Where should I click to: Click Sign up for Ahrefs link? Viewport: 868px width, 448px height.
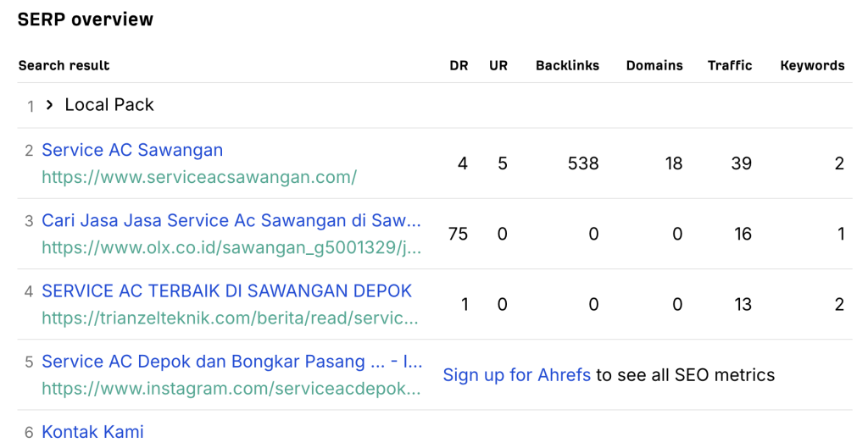tap(516, 375)
